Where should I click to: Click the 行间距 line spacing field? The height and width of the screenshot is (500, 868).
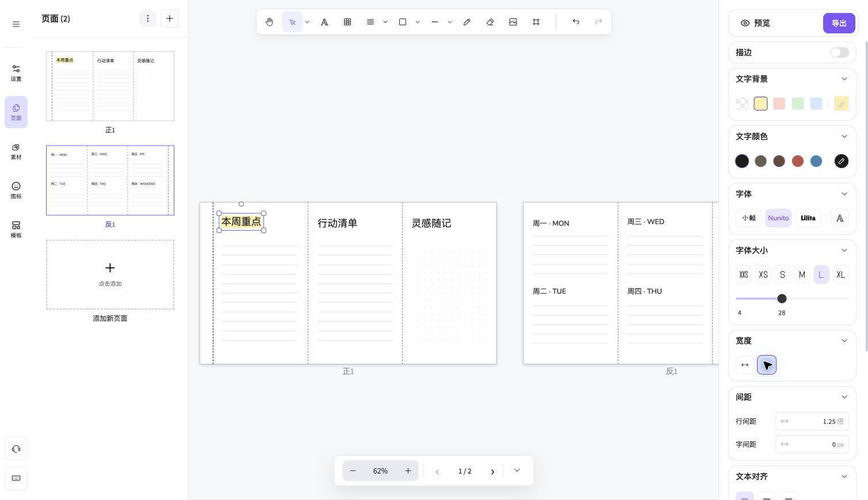tap(812, 421)
